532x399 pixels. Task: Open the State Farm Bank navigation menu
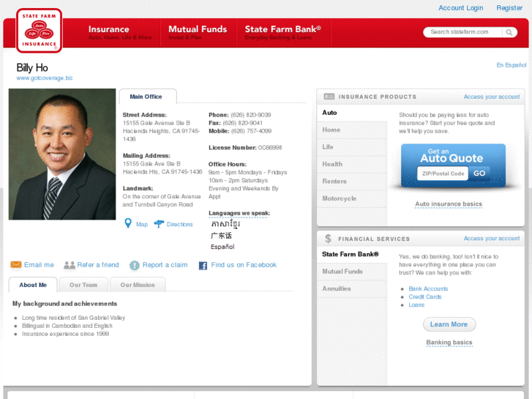(283, 33)
